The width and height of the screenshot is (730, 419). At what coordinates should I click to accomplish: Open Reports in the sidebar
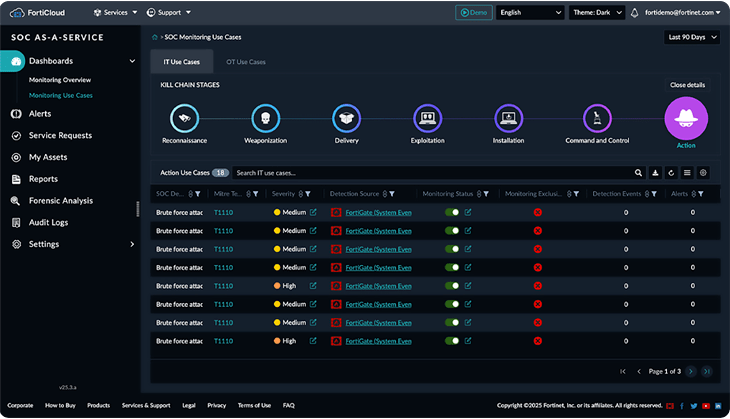(x=43, y=179)
